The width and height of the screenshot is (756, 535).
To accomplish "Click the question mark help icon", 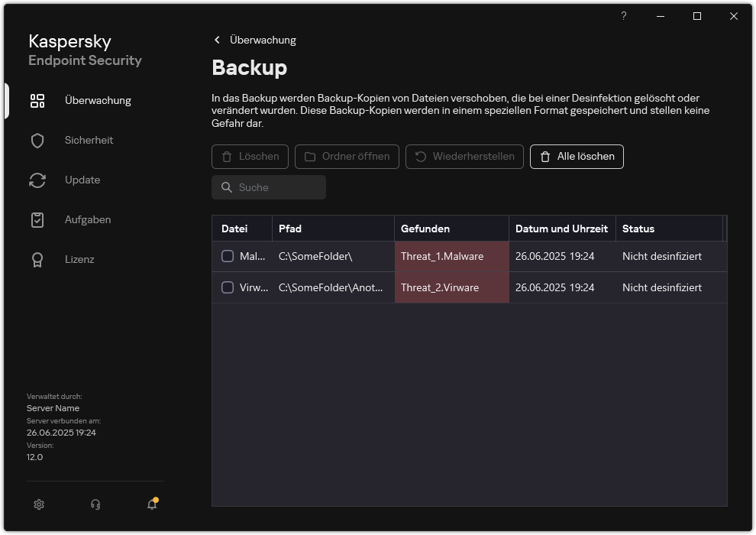I will pos(624,16).
